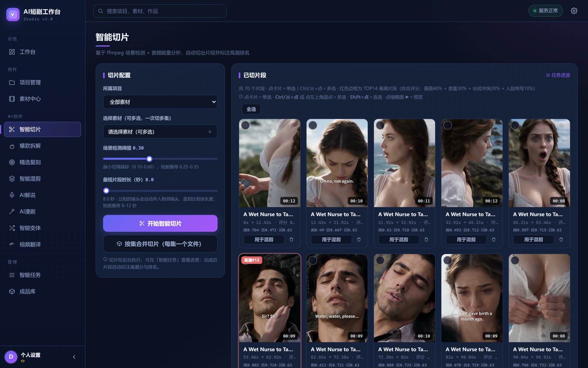Start 开始智能切片 button
588x368 pixels.
pos(160,223)
